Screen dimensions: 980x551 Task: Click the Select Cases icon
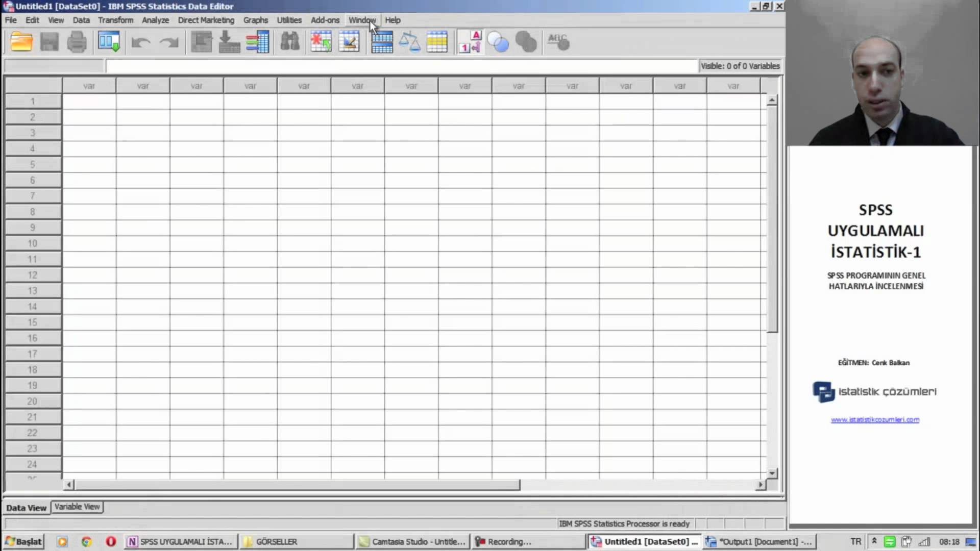tap(437, 42)
